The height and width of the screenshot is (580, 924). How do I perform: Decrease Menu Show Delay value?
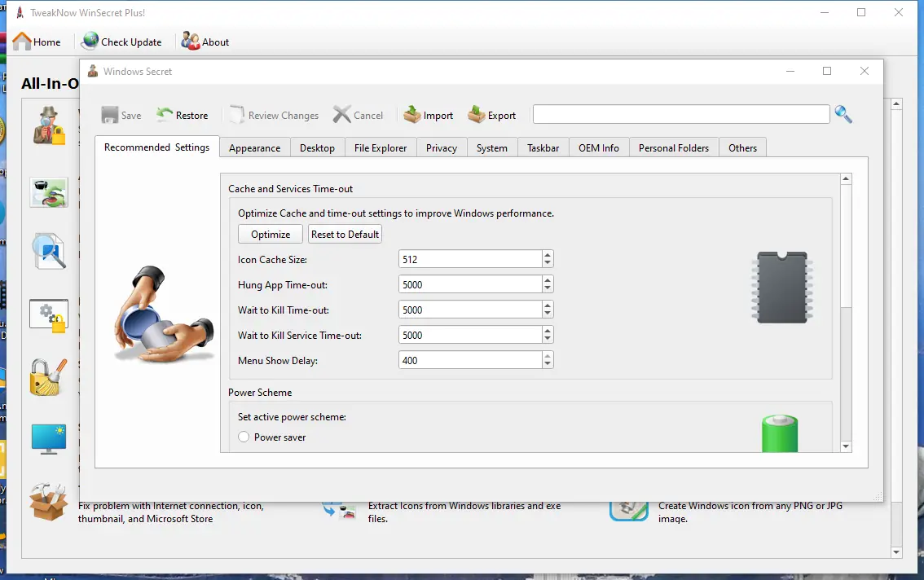click(548, 365)
